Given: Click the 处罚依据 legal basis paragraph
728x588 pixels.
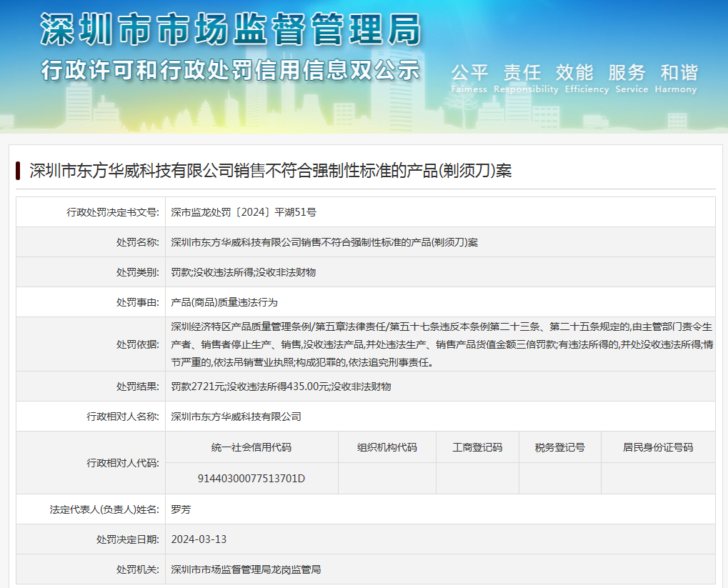Looking at the screenshot, I should pyautogui.click(x=441, y=344).
